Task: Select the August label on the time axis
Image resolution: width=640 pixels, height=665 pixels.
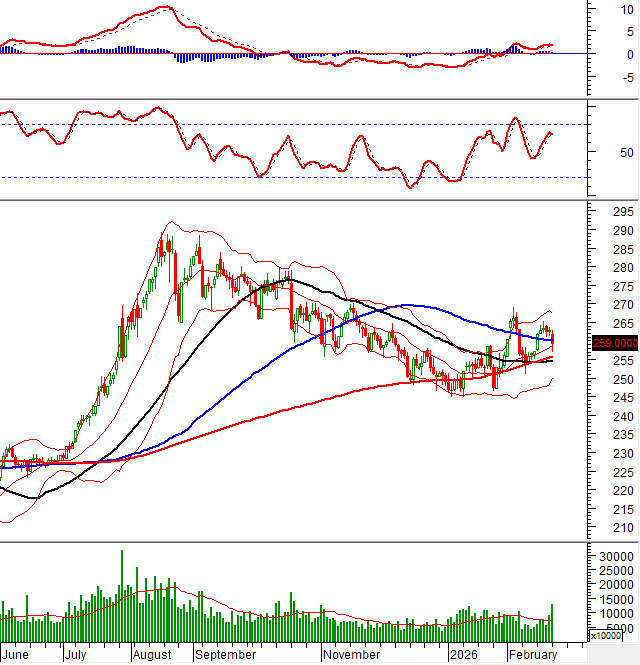Action: pos(152,655)
